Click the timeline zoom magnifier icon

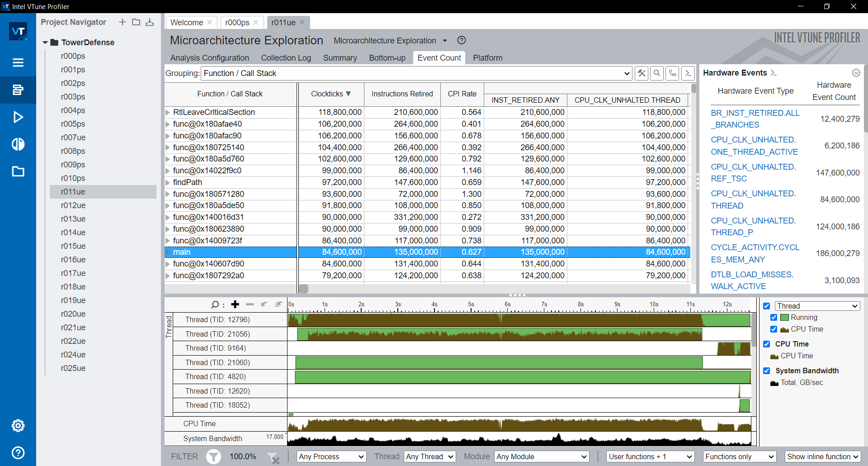point(216,304)
